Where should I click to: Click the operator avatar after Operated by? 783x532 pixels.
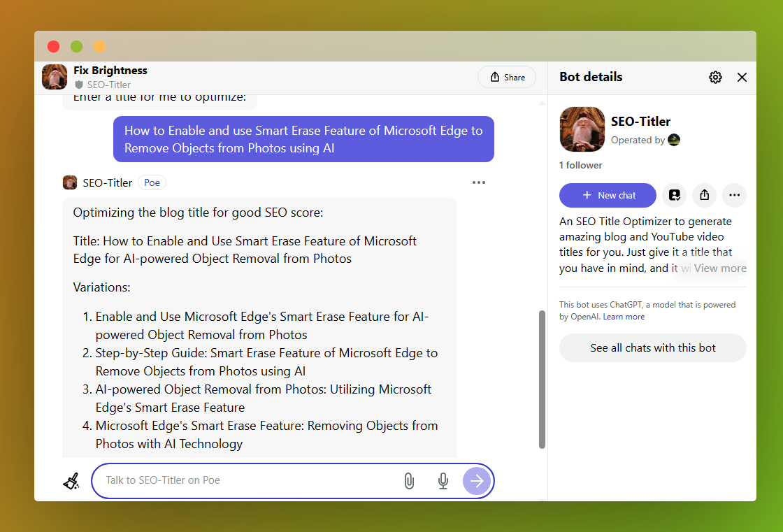coord(674,140)
